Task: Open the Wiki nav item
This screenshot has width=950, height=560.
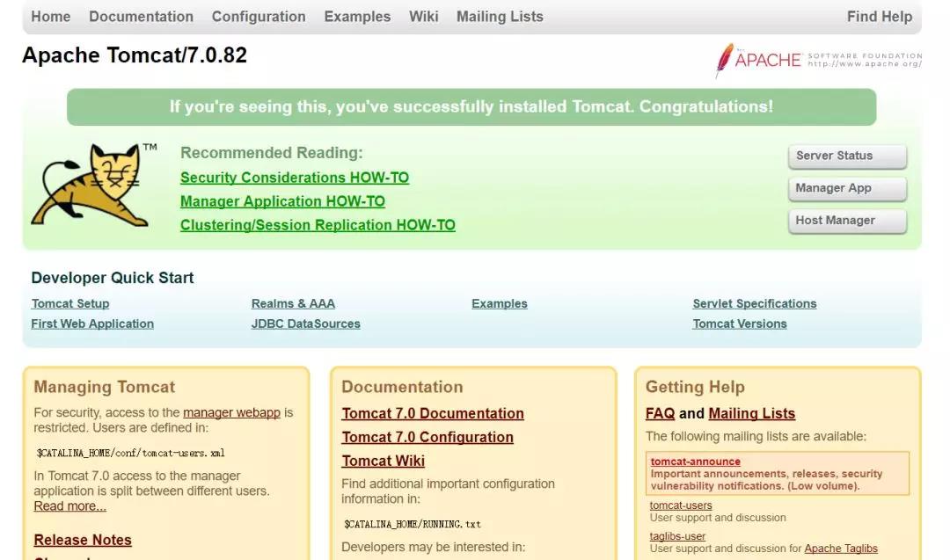Action: 423,17
